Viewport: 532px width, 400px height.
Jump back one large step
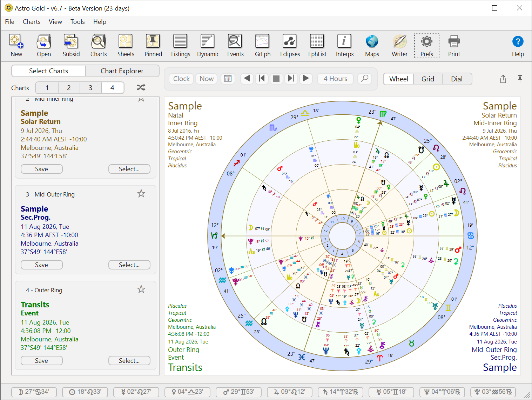click(x=262, y=79)
